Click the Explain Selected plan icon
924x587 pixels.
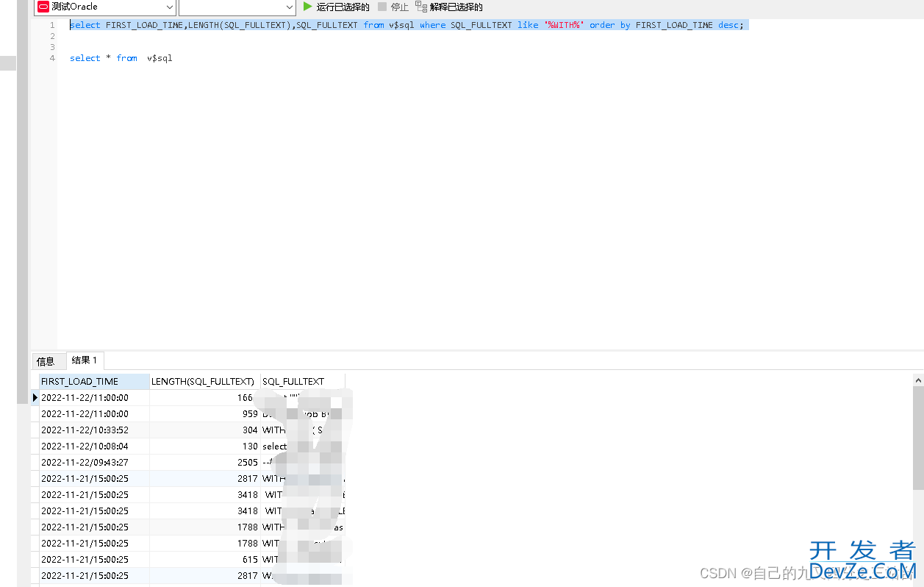point(421,7)
